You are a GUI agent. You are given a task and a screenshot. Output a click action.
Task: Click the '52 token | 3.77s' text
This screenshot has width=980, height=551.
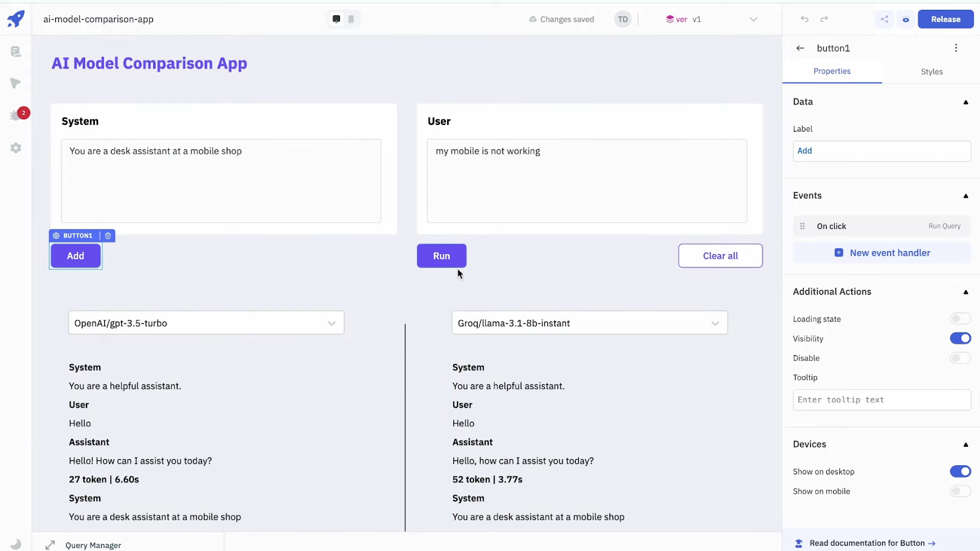coord(488,479)
